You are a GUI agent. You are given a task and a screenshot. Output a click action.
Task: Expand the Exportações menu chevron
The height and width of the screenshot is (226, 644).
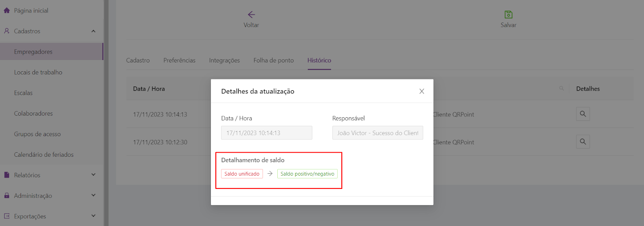coord(93,216)
